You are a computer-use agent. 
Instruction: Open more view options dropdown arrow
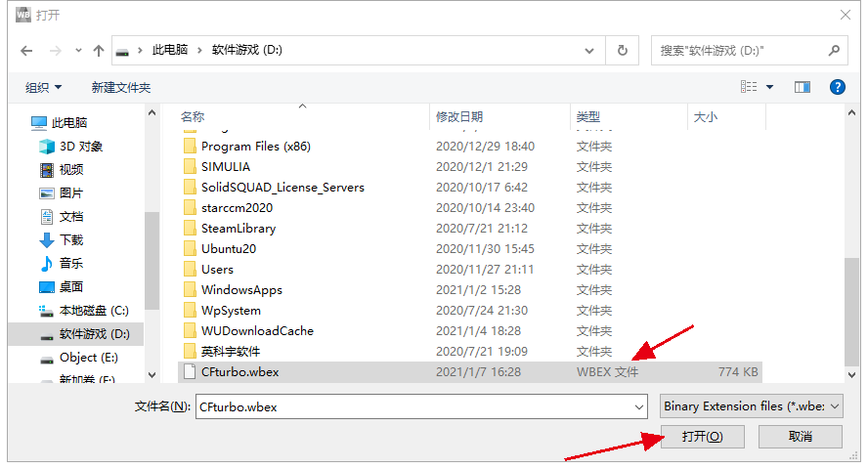click(769, 87)
